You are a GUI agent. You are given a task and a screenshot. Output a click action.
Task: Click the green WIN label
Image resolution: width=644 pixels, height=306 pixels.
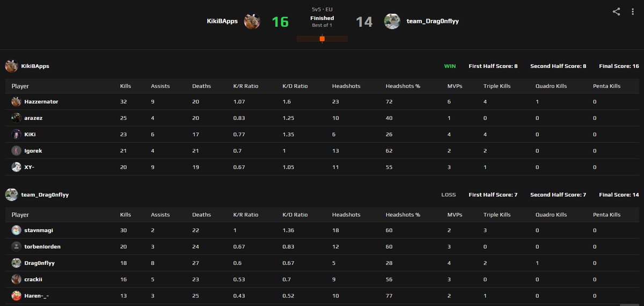pyautogui.click(x=450, y=66)
